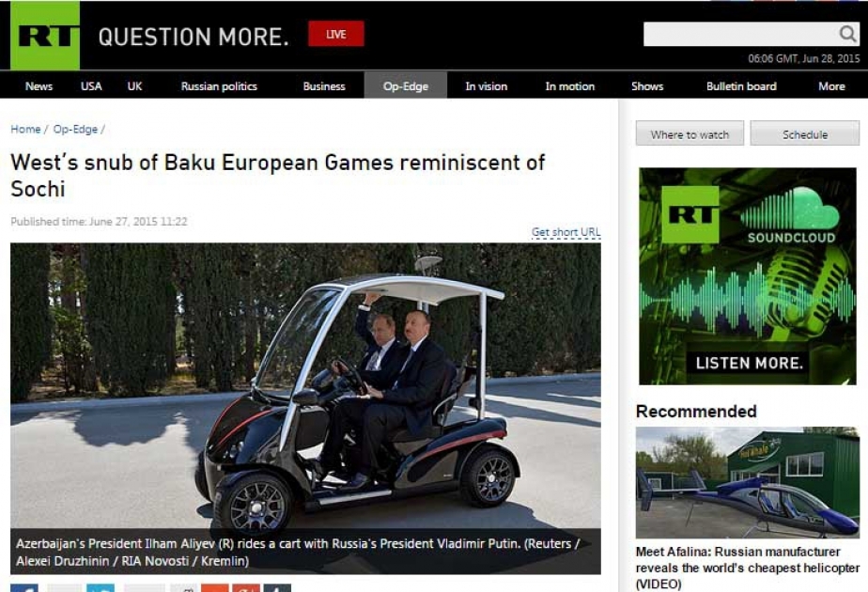This screenshot has width=868, height=592.
Task: Click the Home breadcrumb link
Action: point(25,130)
